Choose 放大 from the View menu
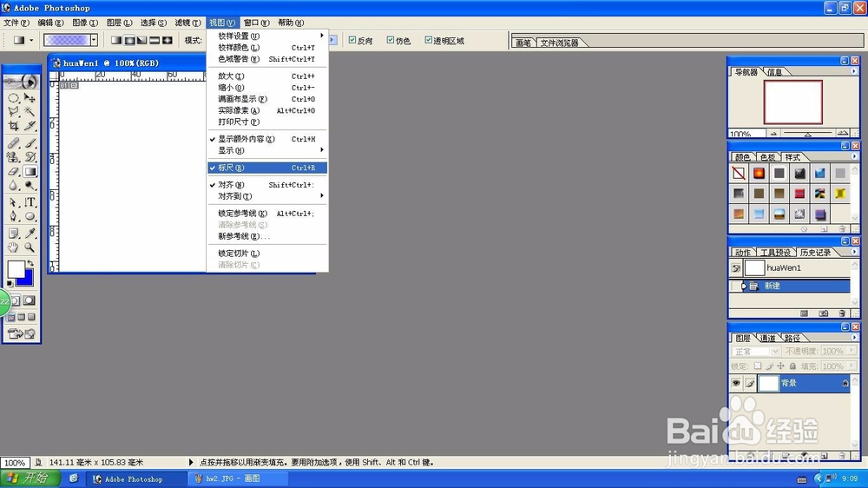 (x=267, y=76)
